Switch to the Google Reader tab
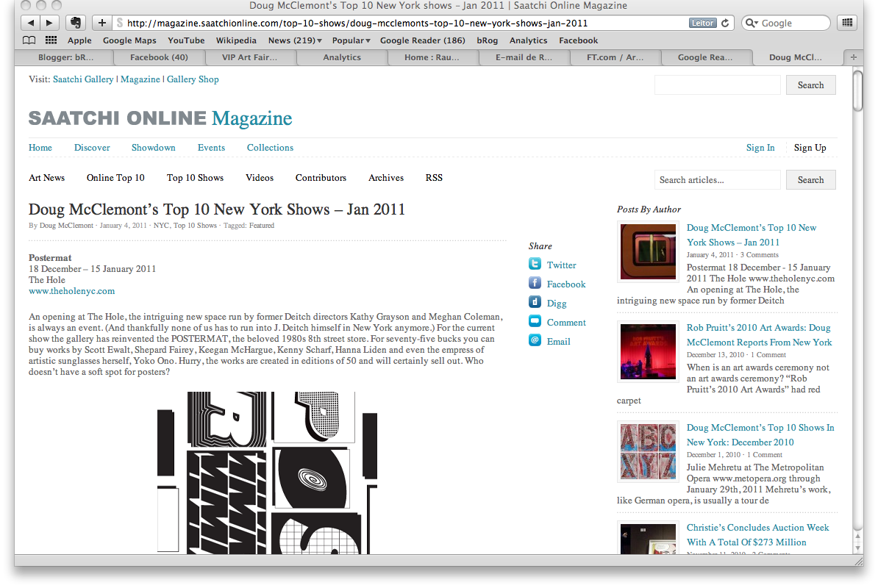 pyautogui.click(x=705, y=57)
